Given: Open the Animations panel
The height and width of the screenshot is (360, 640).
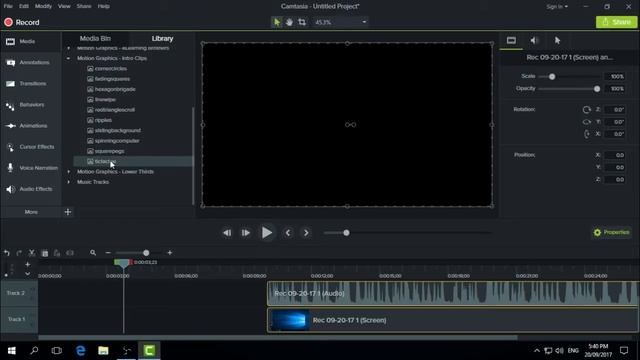Looking at the screenshot, I should pyautogui.click(x=31, y=126).
